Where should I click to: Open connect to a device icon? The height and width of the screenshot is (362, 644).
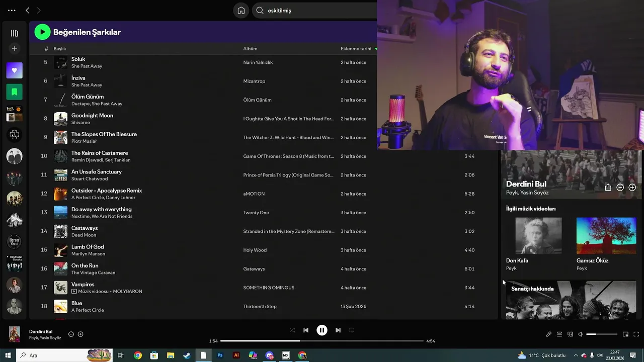tap(570, 334)
